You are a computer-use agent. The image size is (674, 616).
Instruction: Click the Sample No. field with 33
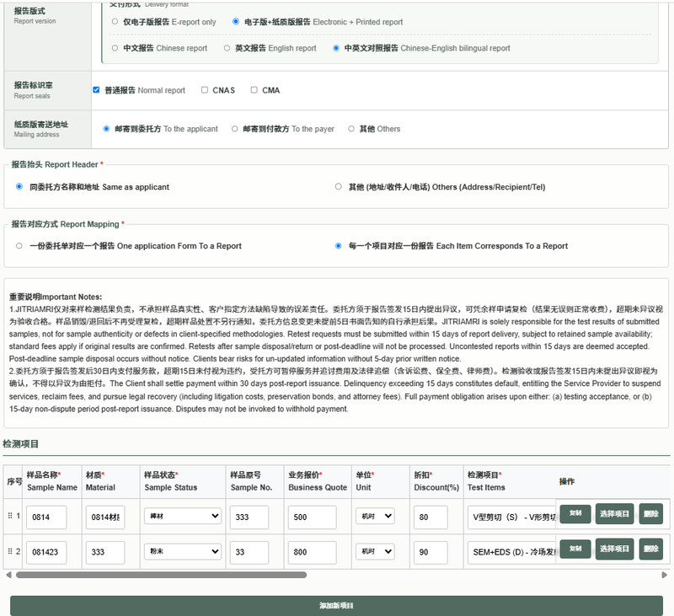249,553
